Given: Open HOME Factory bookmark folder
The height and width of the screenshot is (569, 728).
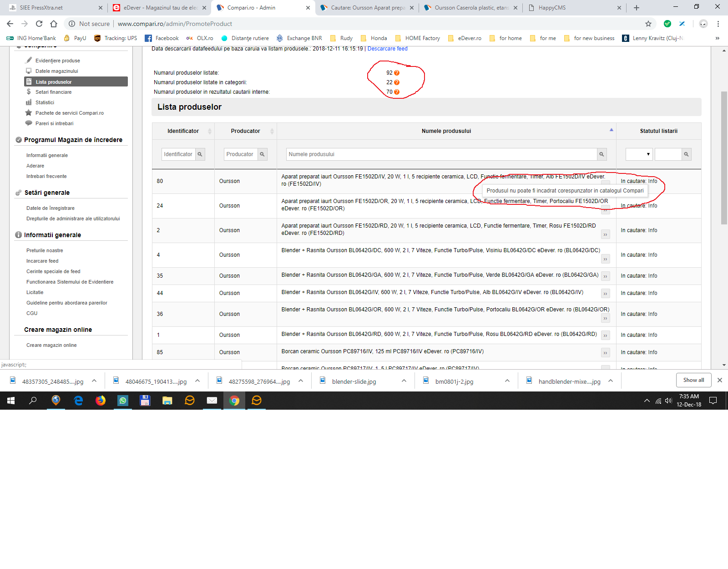Looking at the screenshot, I should point(418,38).
